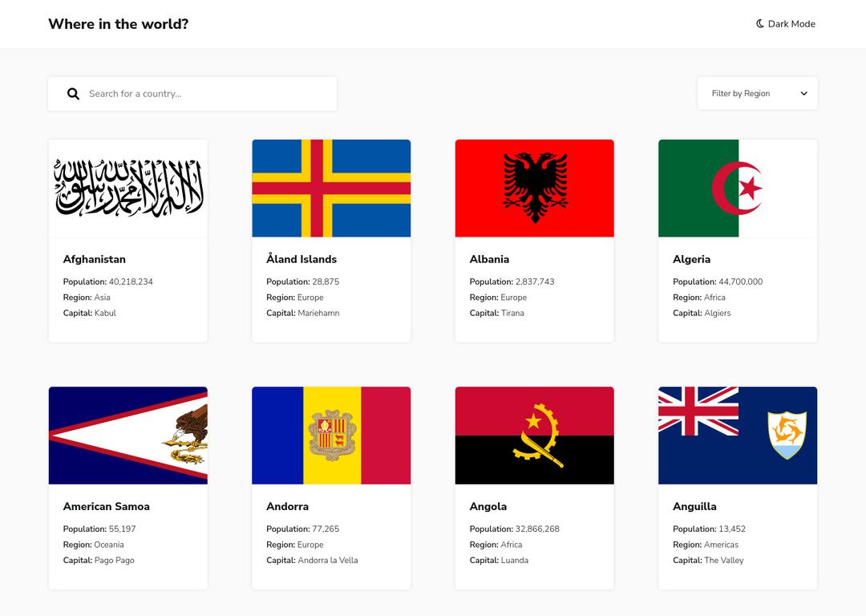Viewport: 866px width, 616px height.
Task: Click the moon icon in header
Action: (x=759, y=24)
